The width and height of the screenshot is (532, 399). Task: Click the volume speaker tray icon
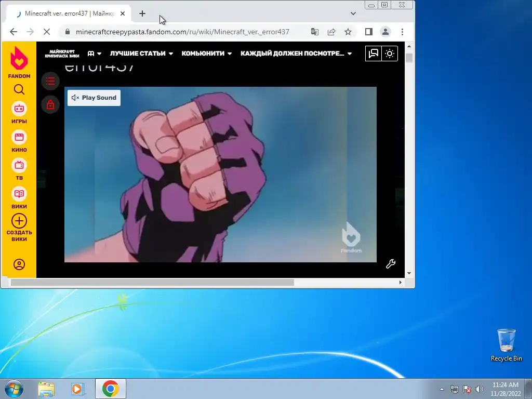(480, 389)
